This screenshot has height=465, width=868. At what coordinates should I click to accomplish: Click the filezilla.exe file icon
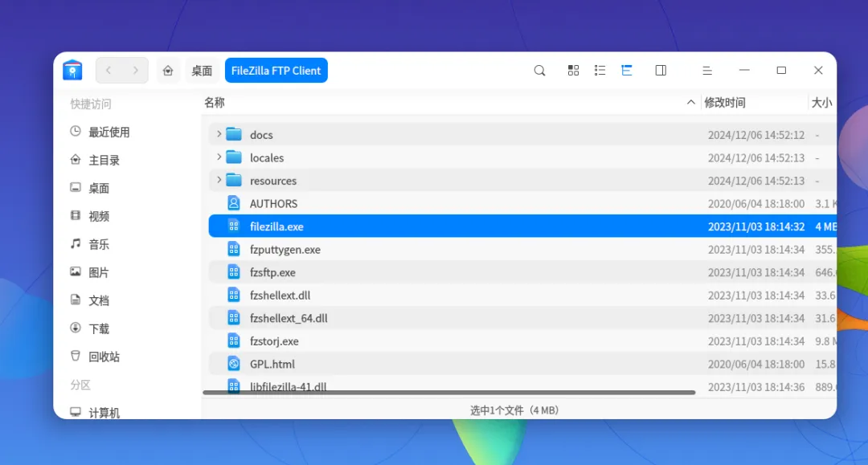click(x=234, y=226)
